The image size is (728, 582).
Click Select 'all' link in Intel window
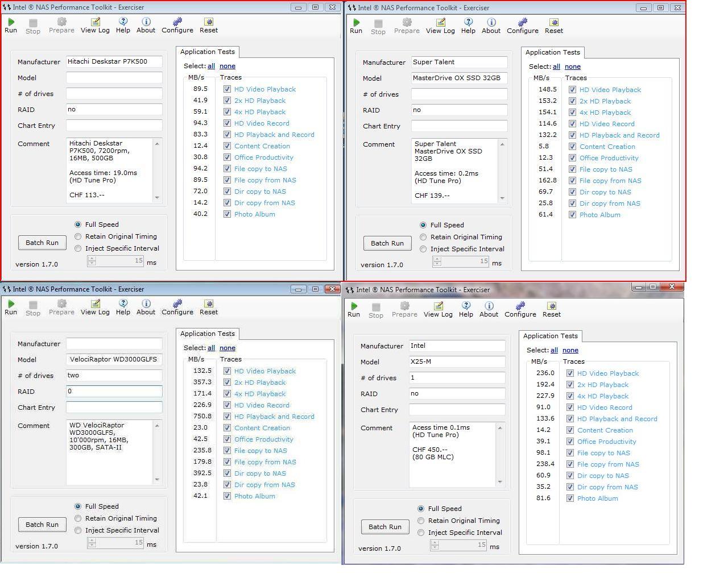[554, 350]
